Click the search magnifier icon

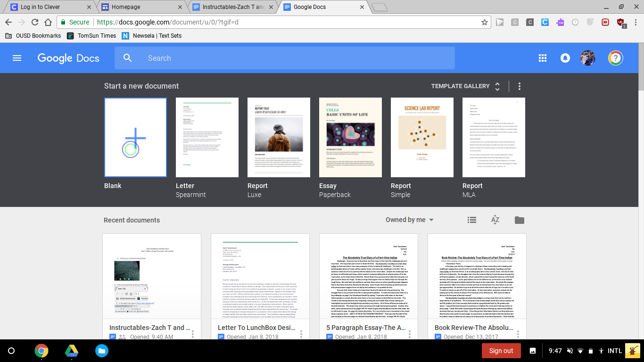pyautogui.click(x=127, y=58)
